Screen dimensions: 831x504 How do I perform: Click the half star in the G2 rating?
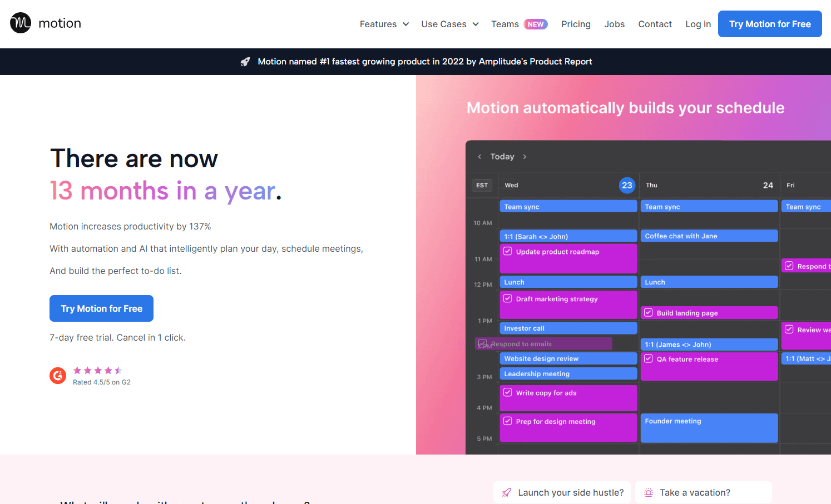[x=117, y=370]
